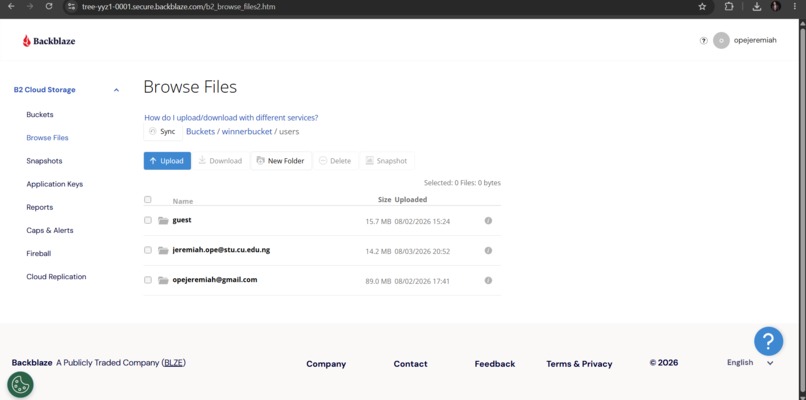Screen dimensions: 806x400
Task: Click the opejeremiah avatar circle
Action: (x=721, y=41)
